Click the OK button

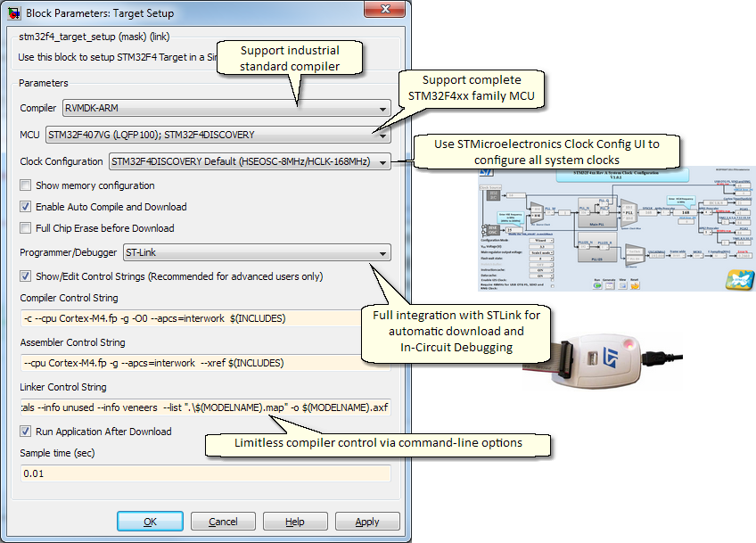pos(150,522)
